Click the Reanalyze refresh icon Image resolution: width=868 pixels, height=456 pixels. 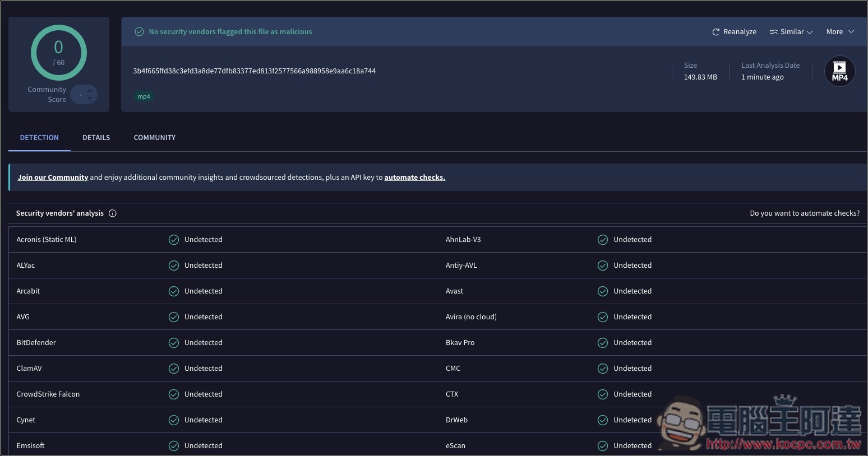(715, 32)
